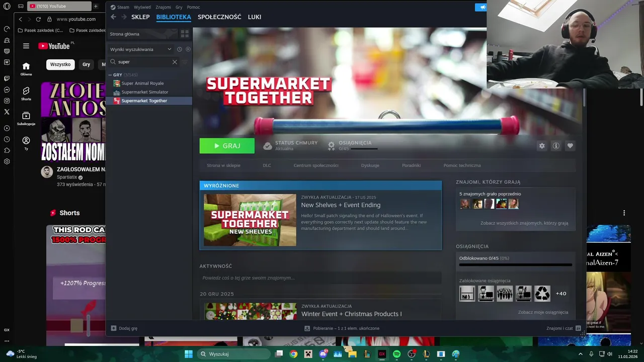Image resolution: width=644 pixels, height=362 pixels.
Task: Open 'Pomoc techniczna' link
Action: 462,165
